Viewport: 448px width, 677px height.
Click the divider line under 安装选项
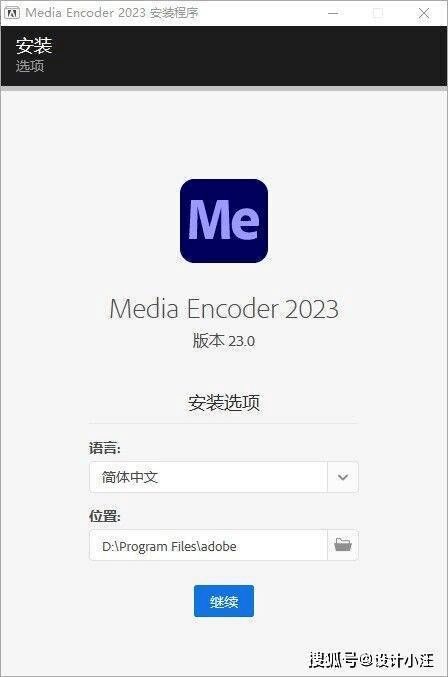224,423
